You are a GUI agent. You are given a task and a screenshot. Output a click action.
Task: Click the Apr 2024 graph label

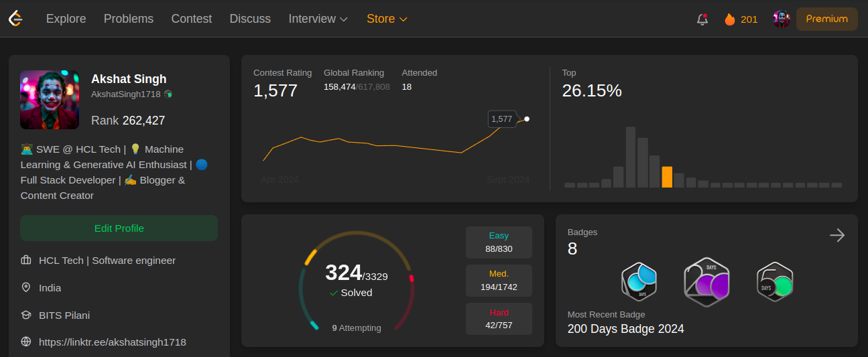(280, 180)
